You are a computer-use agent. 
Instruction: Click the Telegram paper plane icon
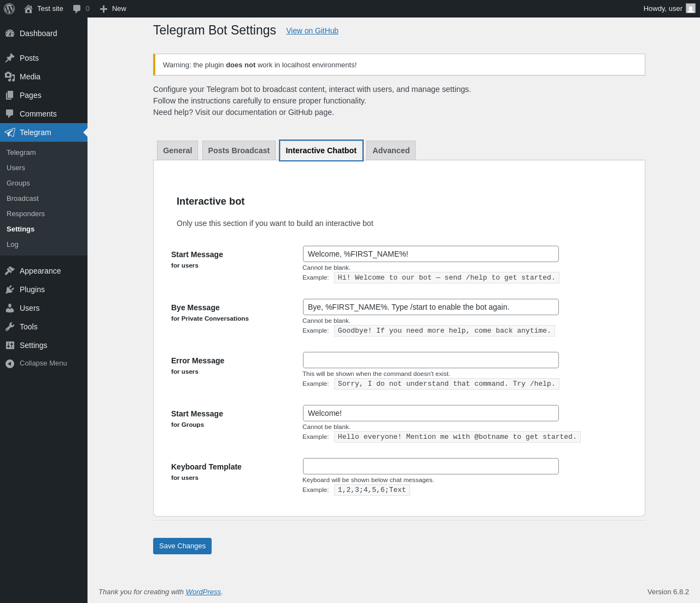(10, 132)
